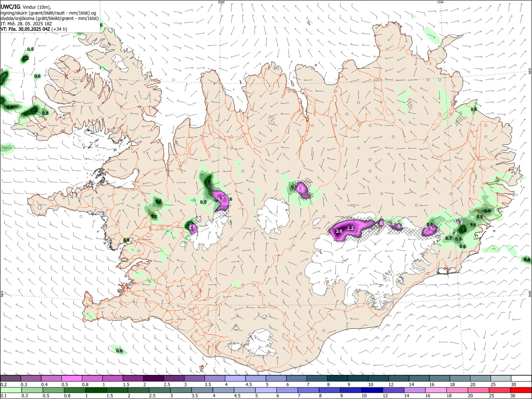Screen dimensions: 532x399
Task: Select the violet 12 swatch, bottom legend row
Action: 394,390
